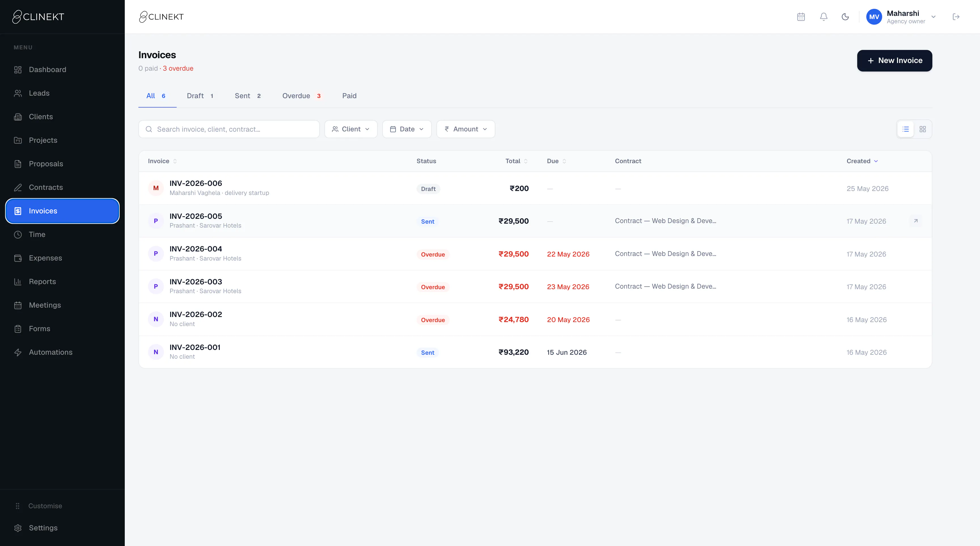The image size is (980, 546).
Task: Sort by Due column
Action: (x=557, y=161)
